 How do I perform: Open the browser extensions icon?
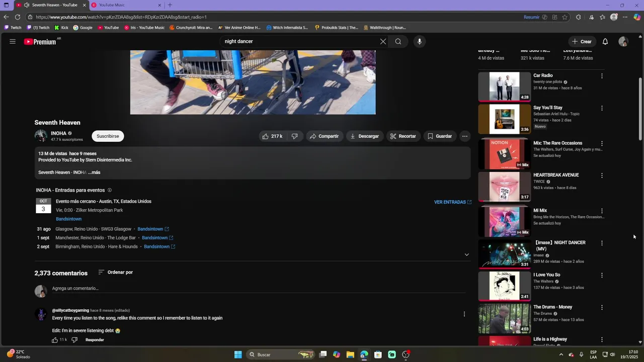[x=578, y=17]
